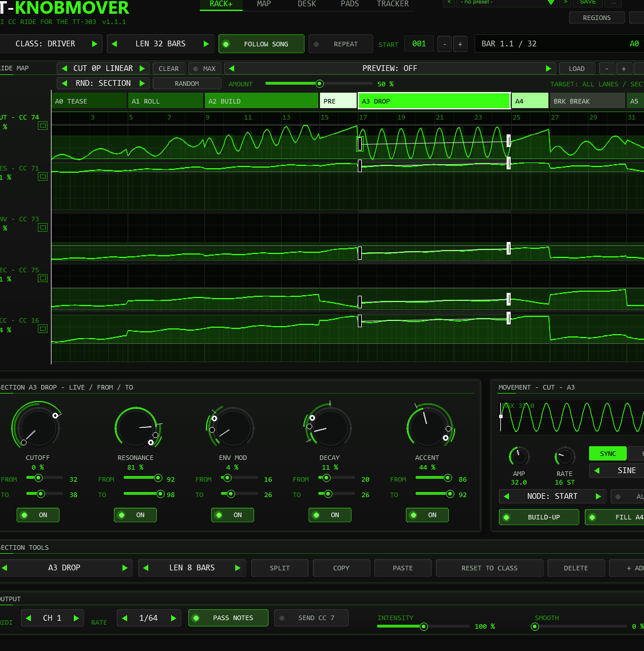Open the CC 75 lane expand icon
Image resolution: width=644 pixels, height=651 pixels.
pyautogui.click(x=43, y=278)
